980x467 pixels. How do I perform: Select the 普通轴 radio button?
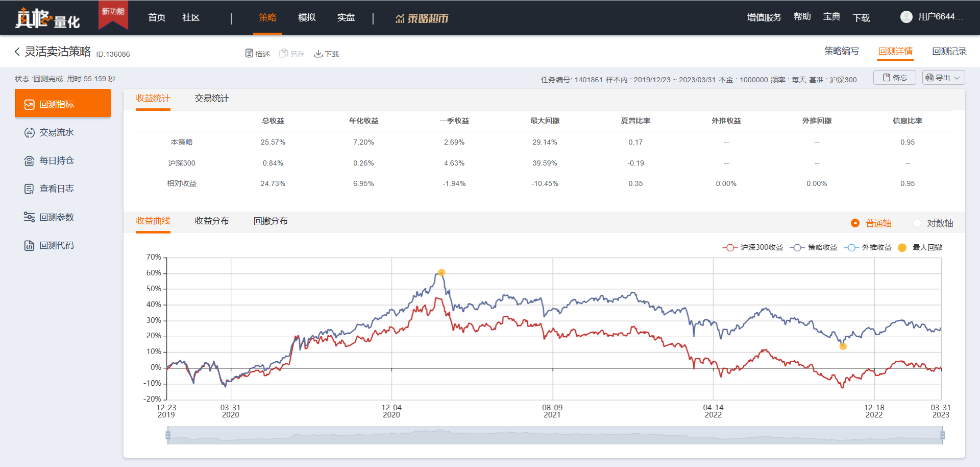855,223
